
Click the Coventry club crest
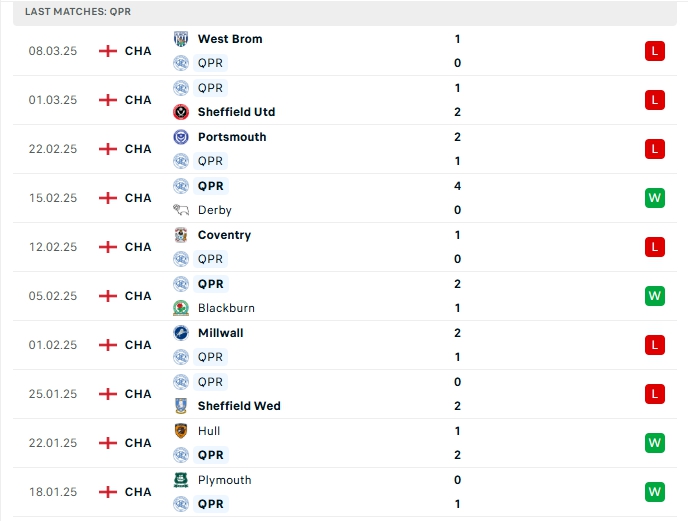click(x=181, y=235)
